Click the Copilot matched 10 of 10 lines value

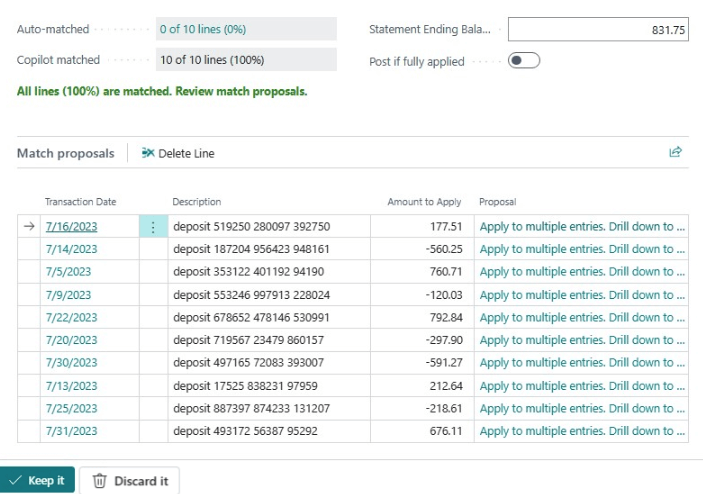(x=246, y=60)
